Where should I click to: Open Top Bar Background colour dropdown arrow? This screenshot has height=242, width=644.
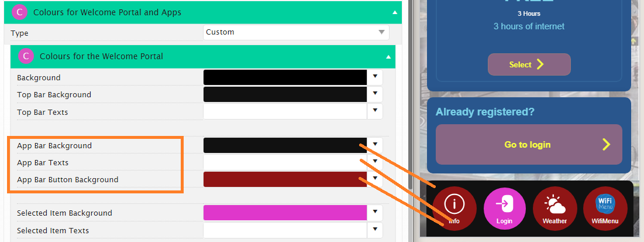click(375, 94)
